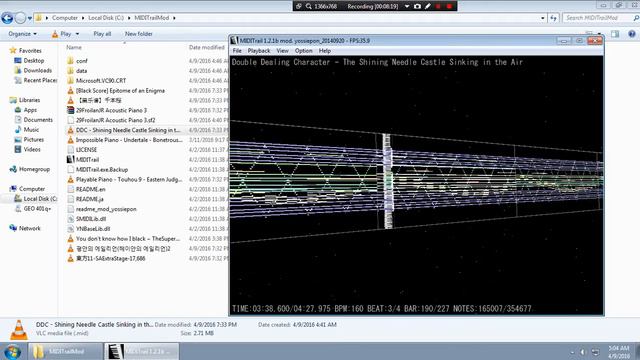640x360 pixels.
Task: Click the Organize dropdown in Explorer
Action: click(x=22, y=34)
